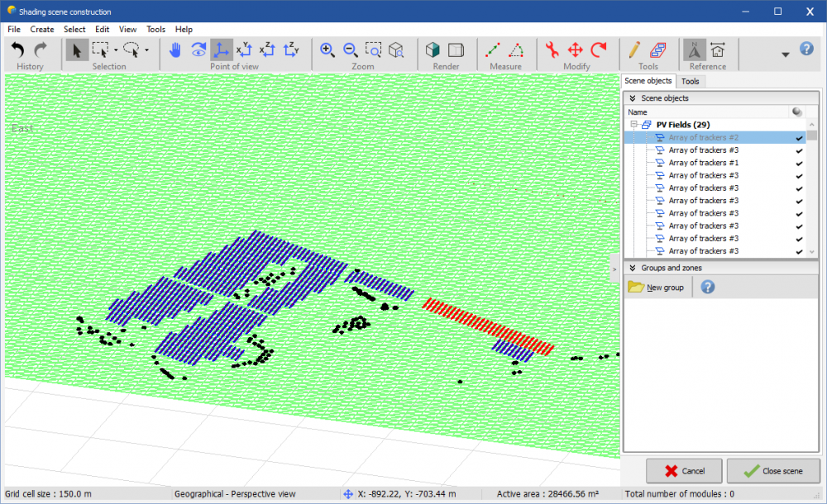827x504 pixels.
Task: Click the scene objects list scrollbar down arrow
Action: pos(812,252)
